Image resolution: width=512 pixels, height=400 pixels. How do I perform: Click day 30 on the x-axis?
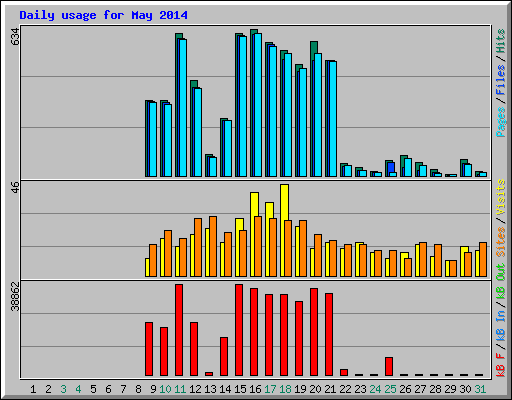(x=465, y=389)
